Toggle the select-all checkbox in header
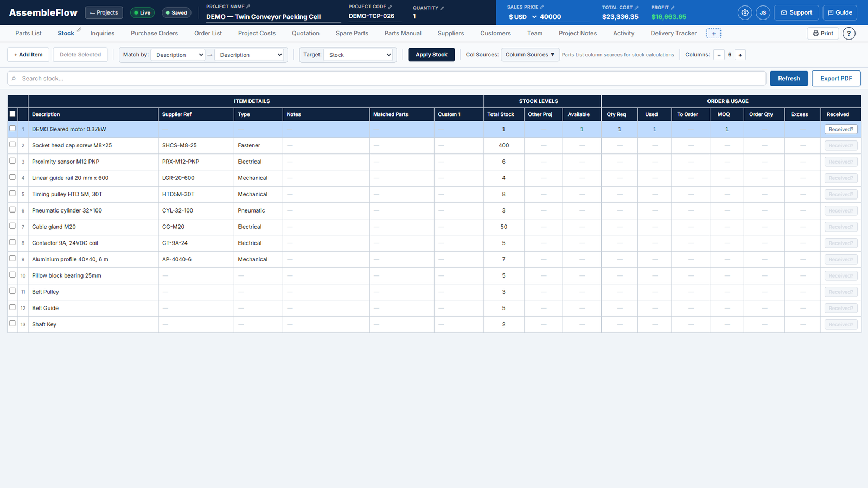This screenshot has width=868, height=488. click(x=12, y=114)
